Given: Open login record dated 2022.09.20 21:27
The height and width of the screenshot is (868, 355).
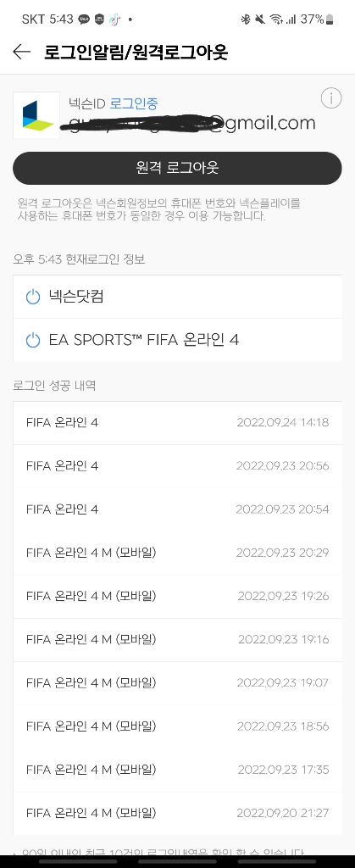Looking at the screenshot, I should click(177, 813).
